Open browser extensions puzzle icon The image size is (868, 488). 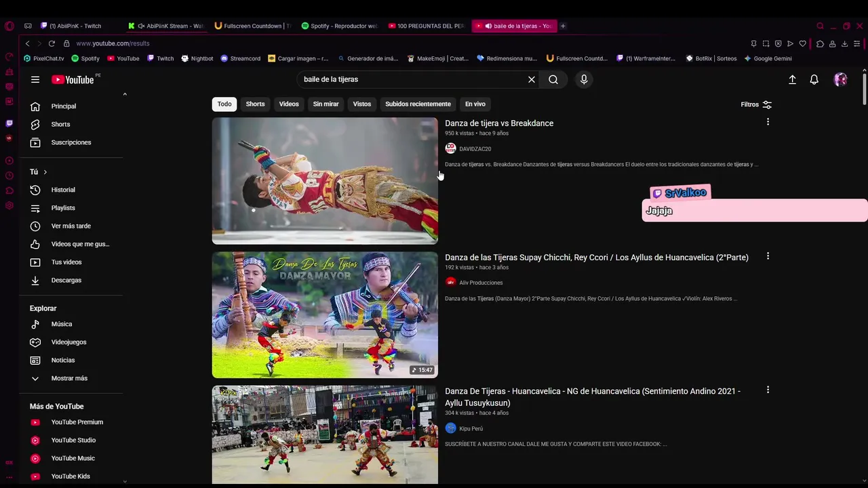click(820, 43)
